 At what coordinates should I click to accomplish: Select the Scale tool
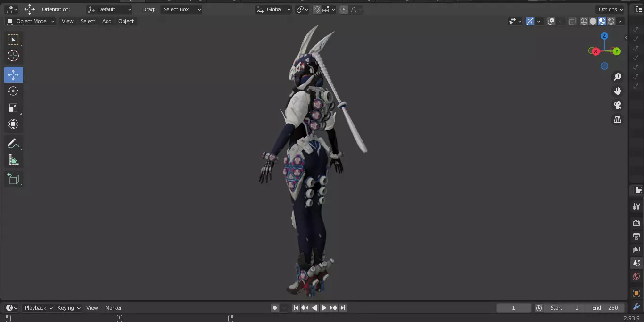[13, 107]
